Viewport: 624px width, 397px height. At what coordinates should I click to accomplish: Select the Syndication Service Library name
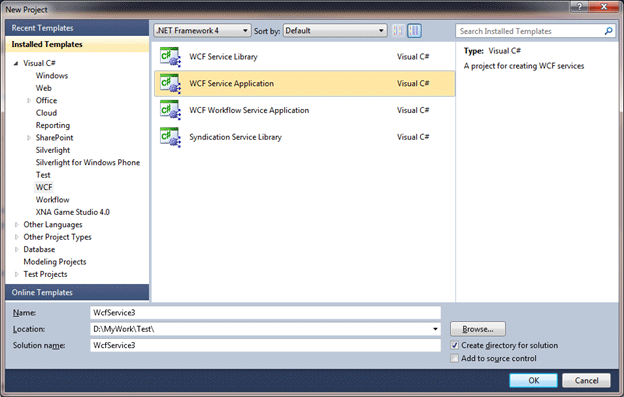pos(235,137)
